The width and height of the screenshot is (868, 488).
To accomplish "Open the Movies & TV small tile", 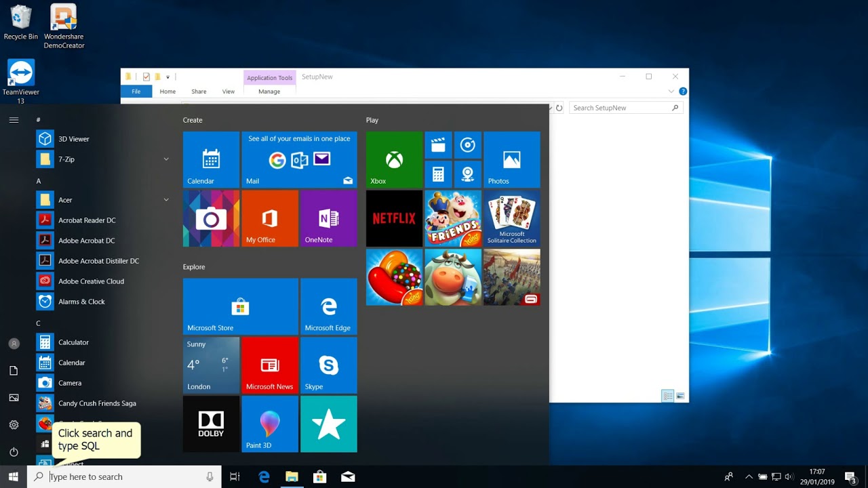I will click(x=438, y=144).
